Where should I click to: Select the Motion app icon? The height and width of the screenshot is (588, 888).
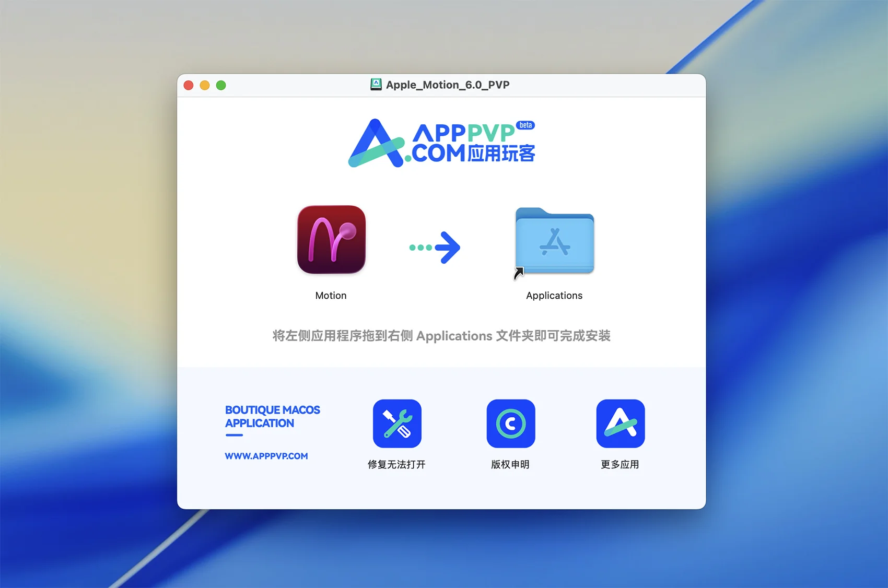331,240
